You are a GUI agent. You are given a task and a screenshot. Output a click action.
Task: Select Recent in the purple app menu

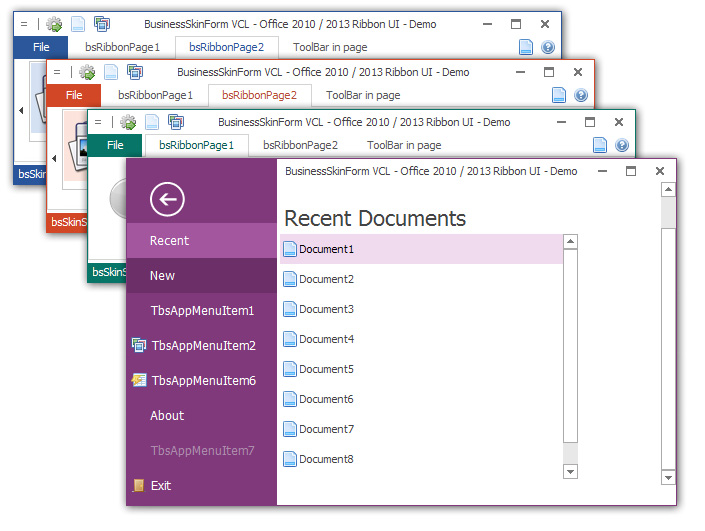click(201, 241)
